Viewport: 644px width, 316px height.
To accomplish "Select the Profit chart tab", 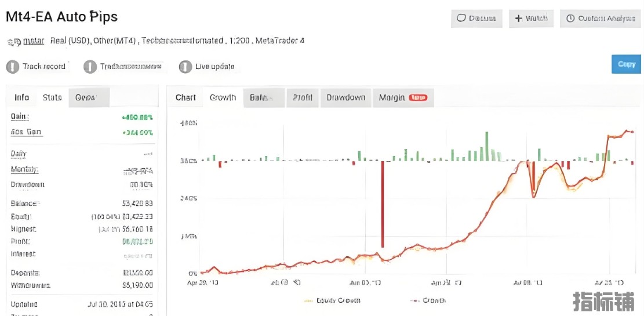I will pyautogui.click(x=303, y=97).
